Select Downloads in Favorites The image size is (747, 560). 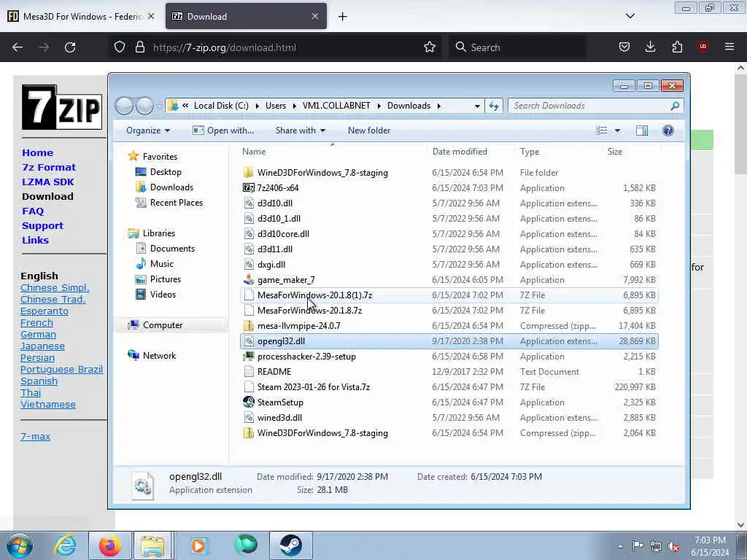(171, 187)
